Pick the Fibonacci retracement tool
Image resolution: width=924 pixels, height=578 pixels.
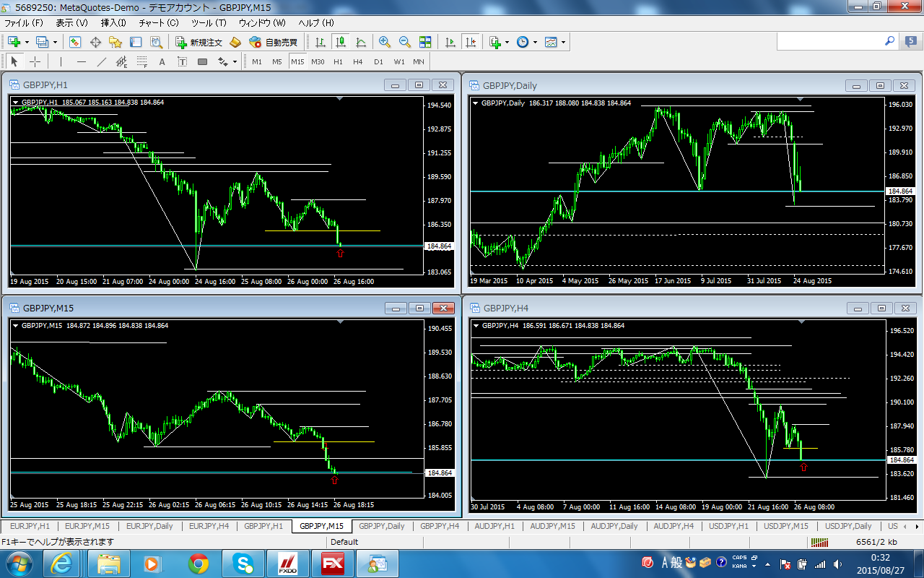click(x=142, y=61)
